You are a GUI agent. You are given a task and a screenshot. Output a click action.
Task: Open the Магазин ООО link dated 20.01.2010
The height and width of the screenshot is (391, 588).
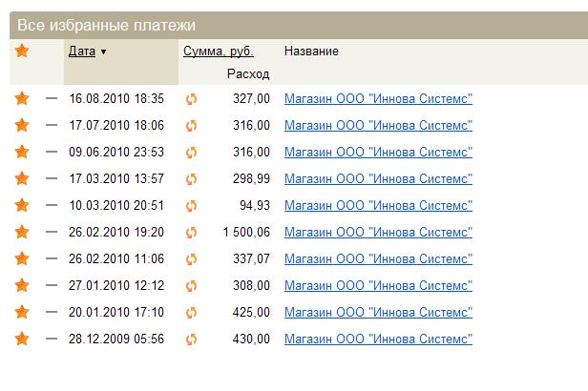coord(378,312)
